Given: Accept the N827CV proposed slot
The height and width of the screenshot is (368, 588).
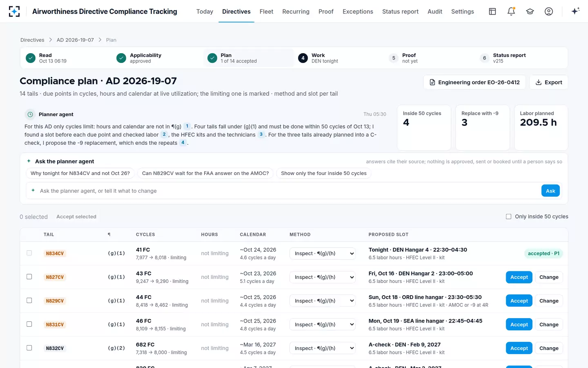Looking at the screenshot, I should pyautogui.click(x=519, y=277).
